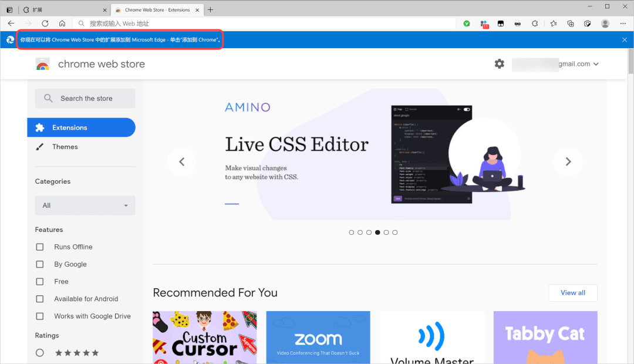
Task: Enable the Runs Offline filter
Action: click(40, 247)
